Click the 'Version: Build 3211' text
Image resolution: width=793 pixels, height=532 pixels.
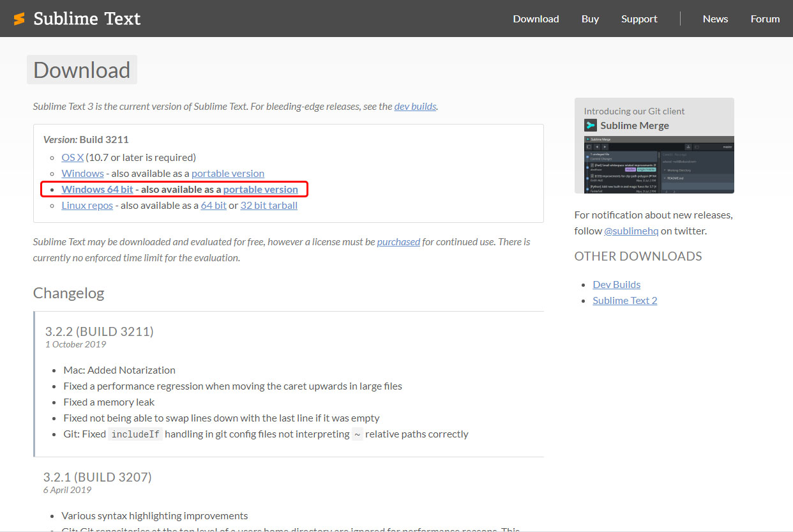[x=86, y=139]
